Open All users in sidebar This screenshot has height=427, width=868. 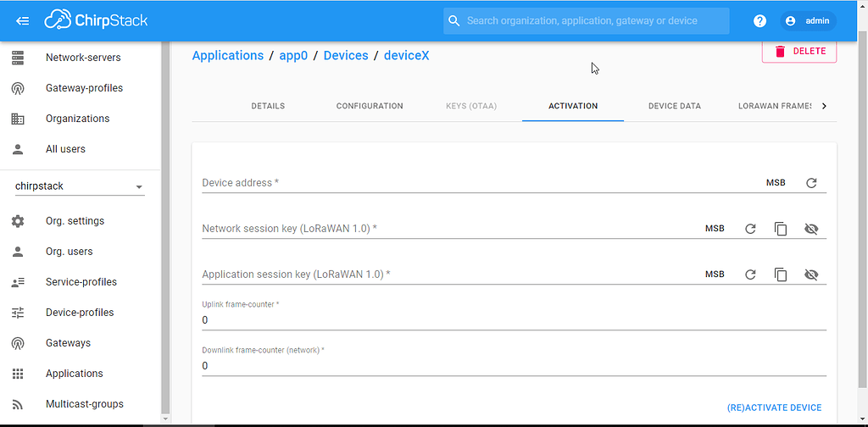[x=81, y=149]
